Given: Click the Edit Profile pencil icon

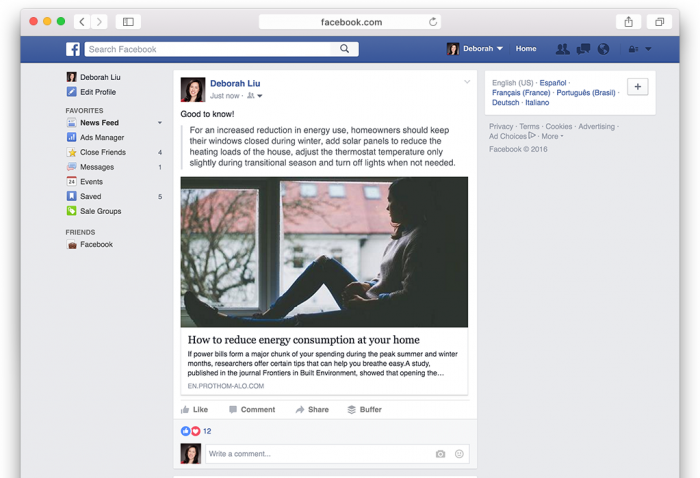Looking at the screenshot, I should [71, 91].
